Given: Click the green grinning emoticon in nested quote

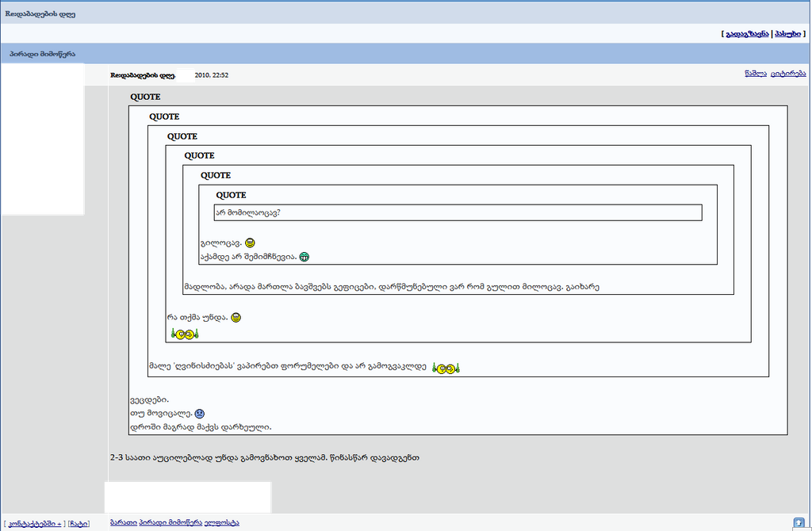Looking at the screenshot, I should point(304,255).
